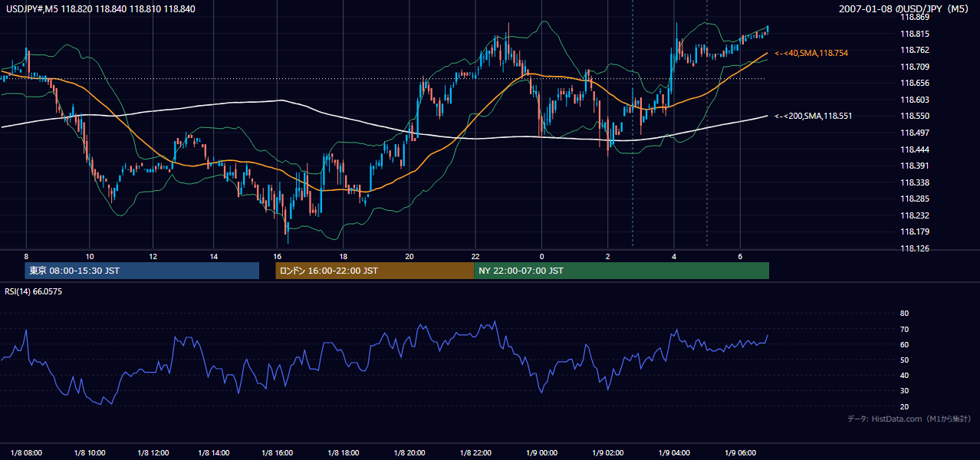
Task: Click the HistData.com data source credit
Action: [x=909, y=419]
